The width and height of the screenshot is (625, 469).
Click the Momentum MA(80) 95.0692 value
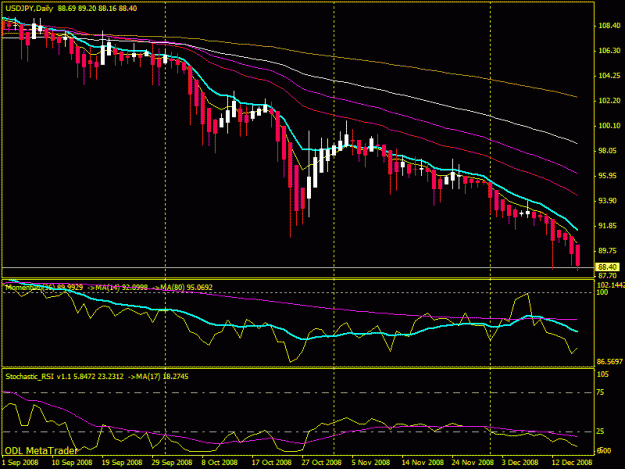[x=182, y=287]
